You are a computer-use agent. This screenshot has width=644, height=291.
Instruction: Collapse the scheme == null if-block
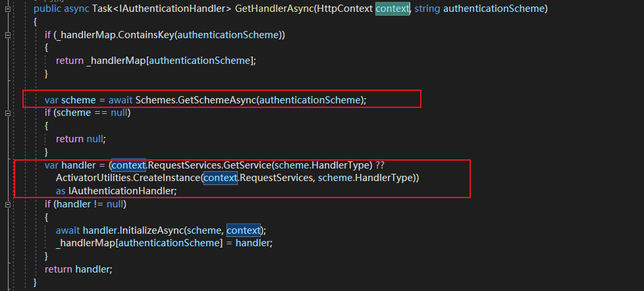[x=7, y=113]
